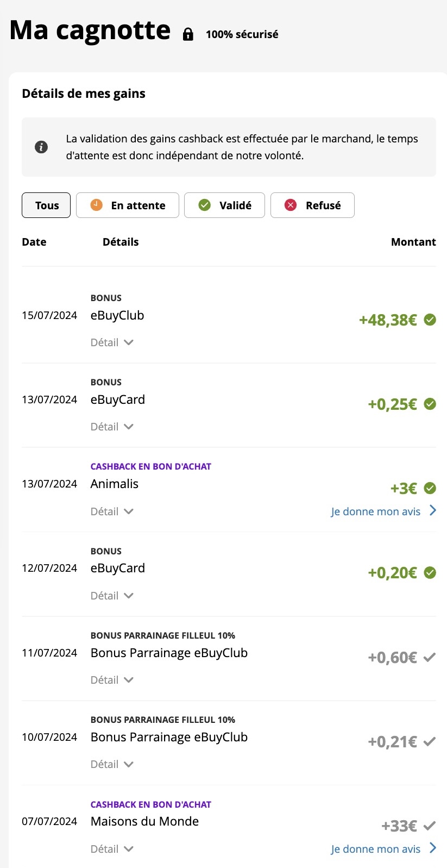The image size is (447, 868).
Task: Expand Détail for eBuyClub bonus 15/07/2024
Action: pyautogui.click(x=112, y=342)
